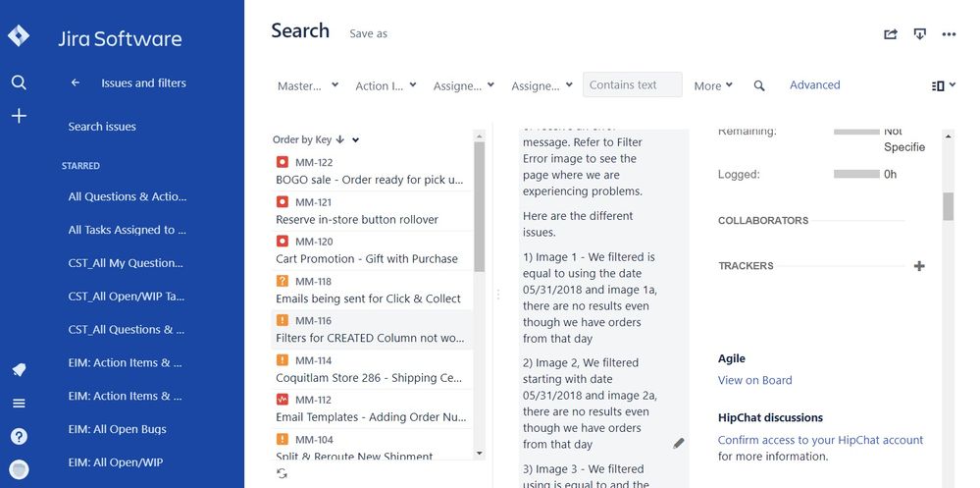This screenshot has height=488, width=980.
Task: Click Confirm access to your HipChat account
Action: pyautogui.click(x=820, y=440)
